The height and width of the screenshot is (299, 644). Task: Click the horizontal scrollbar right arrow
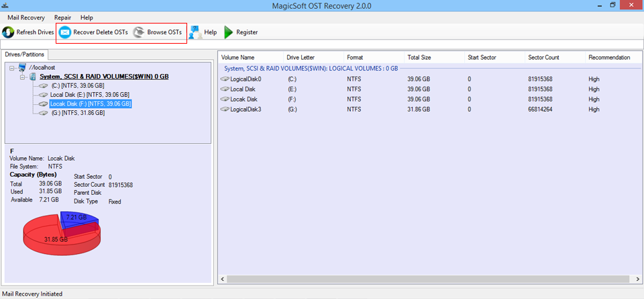tap(637, 280)
